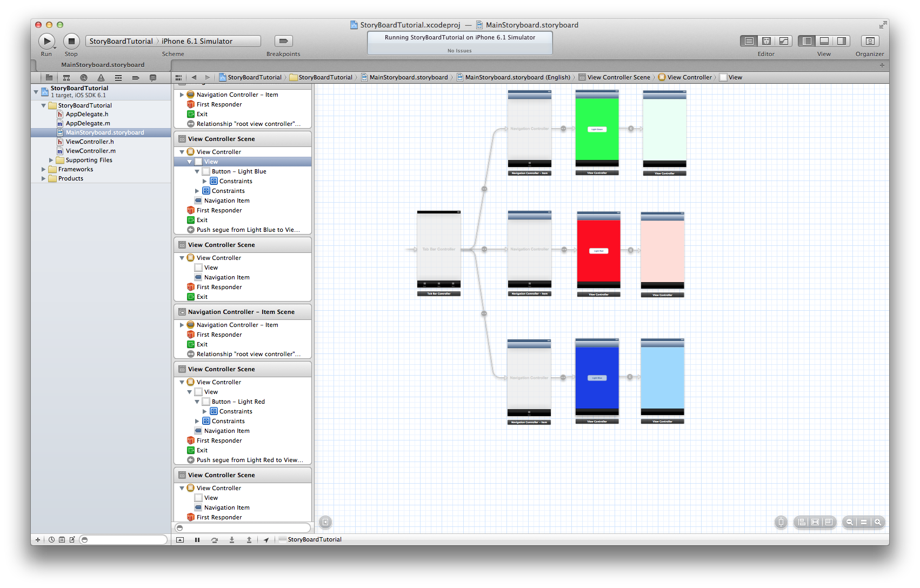Click the Run button in toolbar
Image resolution: width=920 pixels, height=588 pixels.
(x=46, y=41)
